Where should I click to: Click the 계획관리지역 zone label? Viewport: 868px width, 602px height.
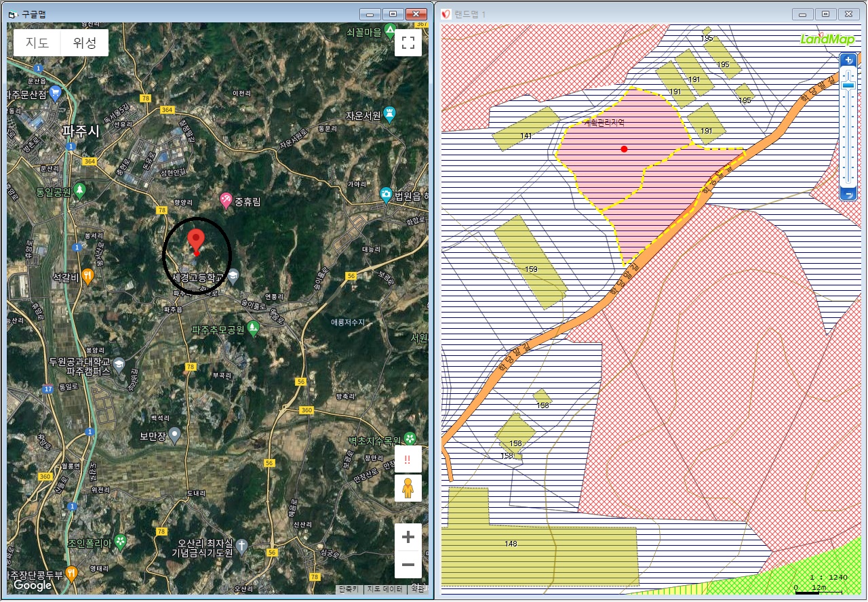[x=604, y=123]
